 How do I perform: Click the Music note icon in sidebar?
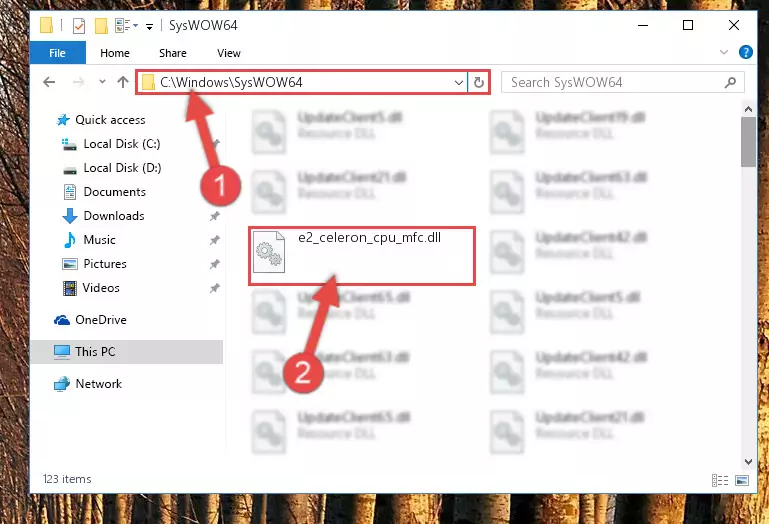click(x=70, y=240)
